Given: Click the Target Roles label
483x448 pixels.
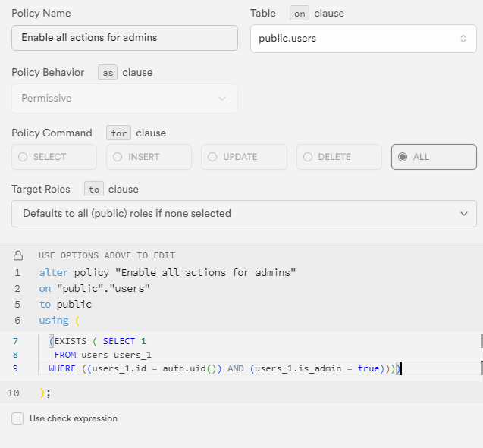Looking at the screenshot, I should (x=41, y=189).
